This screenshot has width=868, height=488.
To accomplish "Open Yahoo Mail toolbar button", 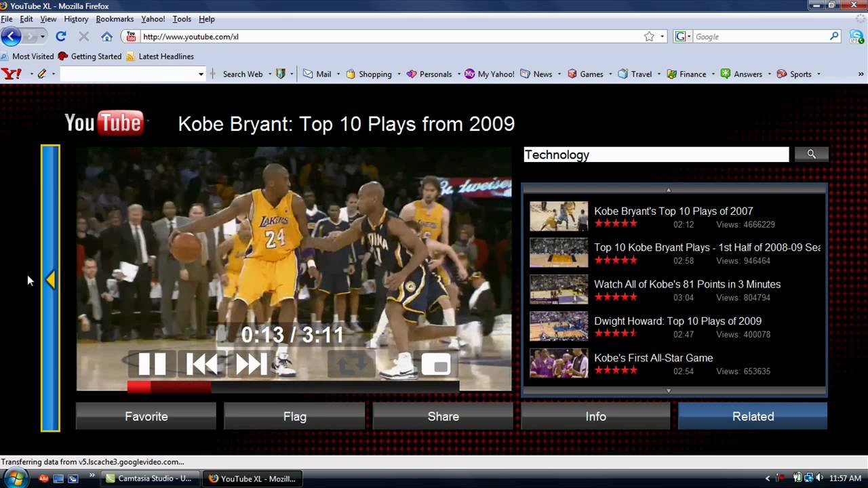I will (x=317, y=74).
